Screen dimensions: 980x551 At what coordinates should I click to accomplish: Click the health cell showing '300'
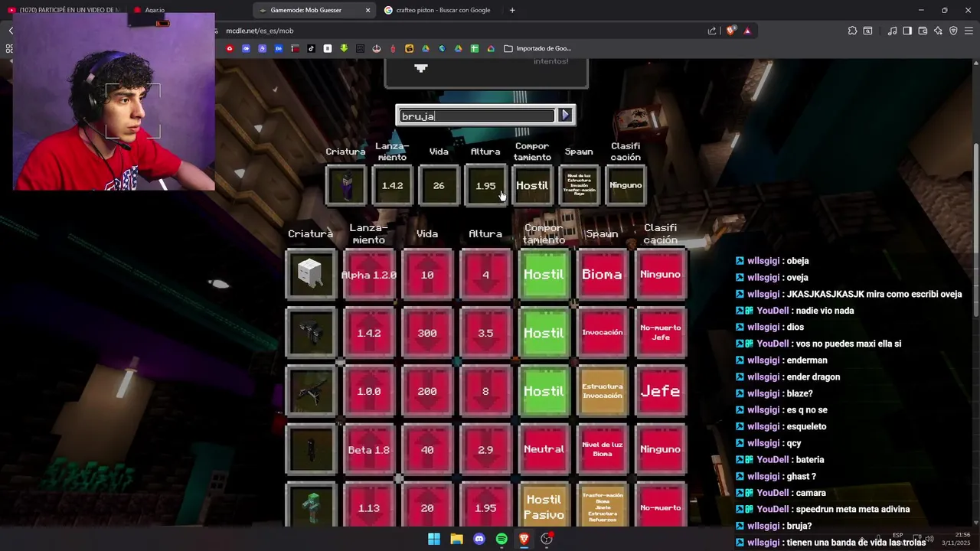[x=427, y=333]
